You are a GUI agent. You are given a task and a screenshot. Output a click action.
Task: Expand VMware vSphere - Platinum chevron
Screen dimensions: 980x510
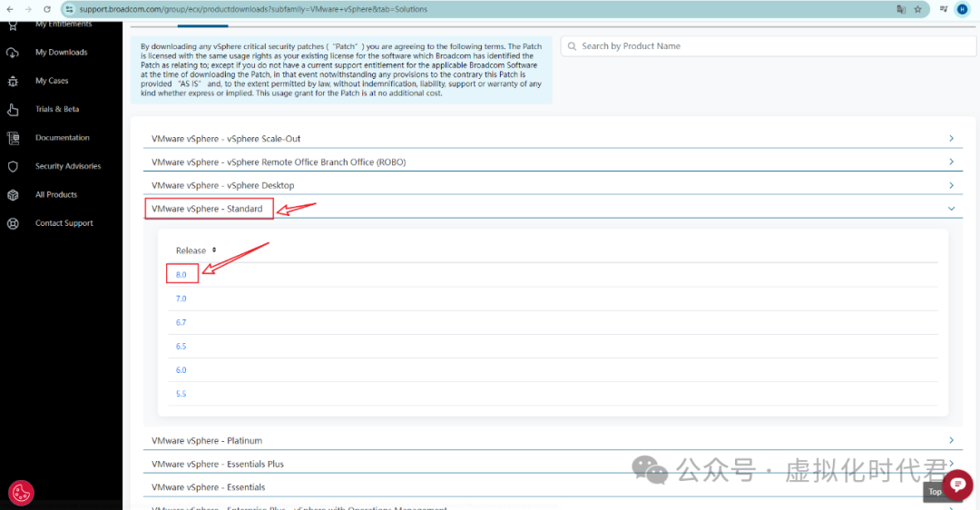click(x=951, y=441)
